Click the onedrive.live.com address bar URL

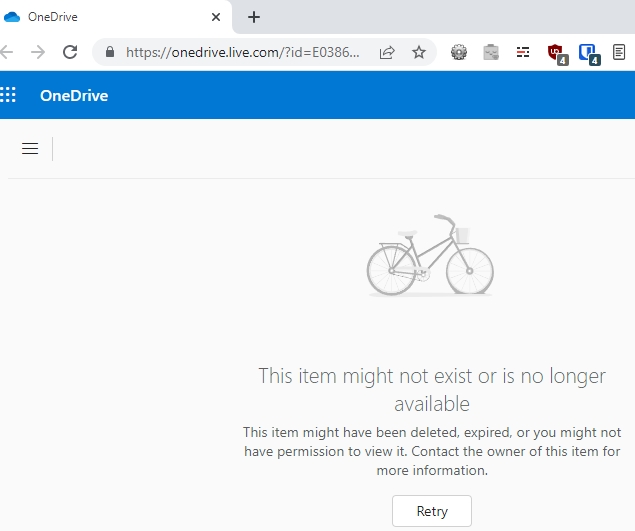coord(242,52)
